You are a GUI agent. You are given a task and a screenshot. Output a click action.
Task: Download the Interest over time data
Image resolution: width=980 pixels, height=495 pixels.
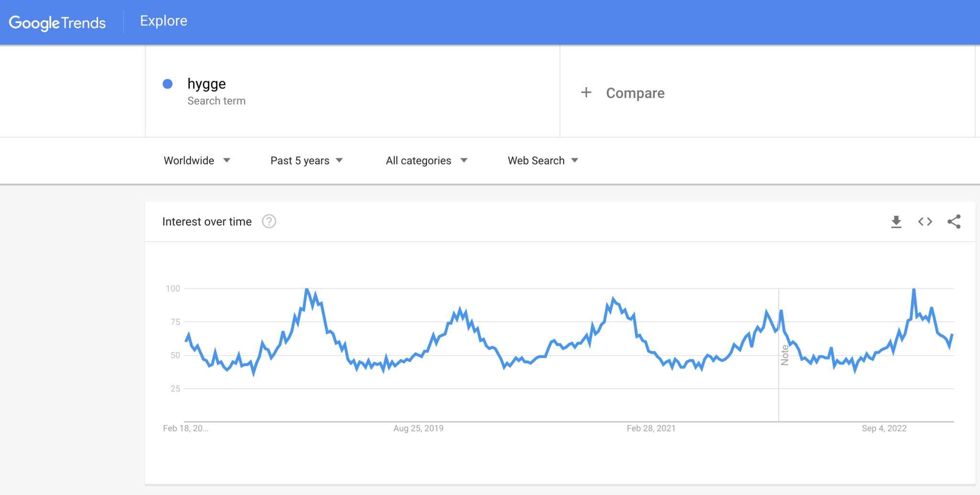(896, 222)
